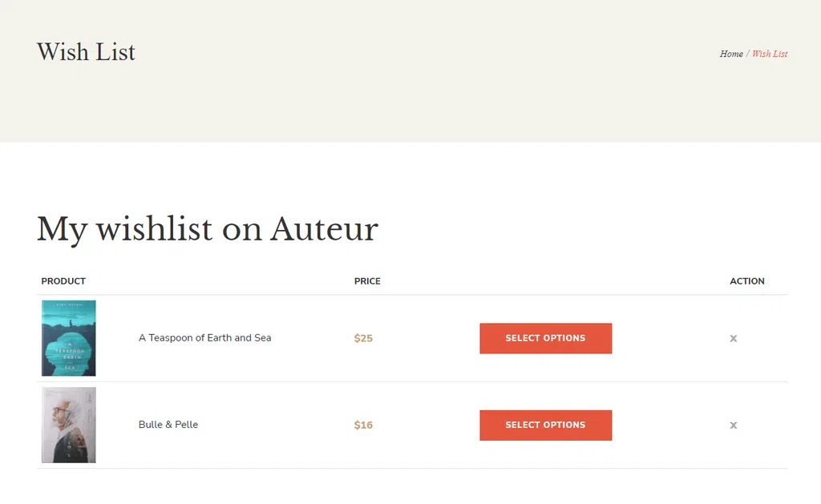
Task: Click the $25 price
Action: tap(363, 338)
